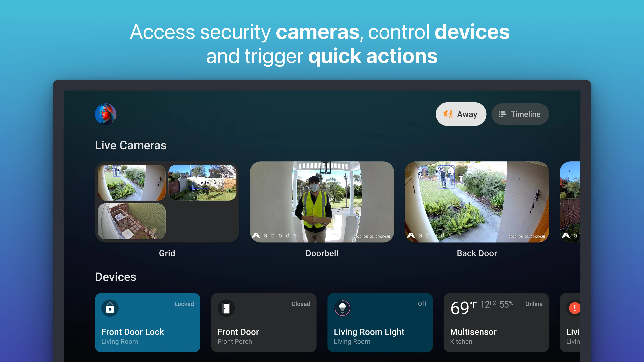644x362 pixels.
Task: Select the Locked status on Front Door Lock
Action: [184, 304]
